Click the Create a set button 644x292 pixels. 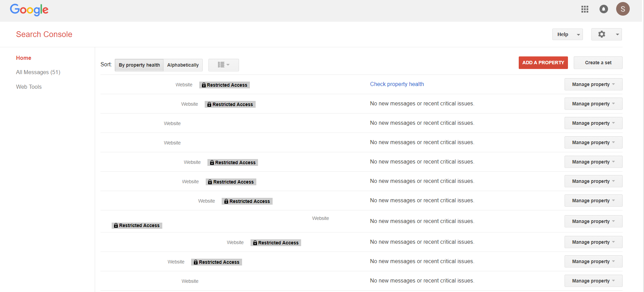tap(598, 63)
